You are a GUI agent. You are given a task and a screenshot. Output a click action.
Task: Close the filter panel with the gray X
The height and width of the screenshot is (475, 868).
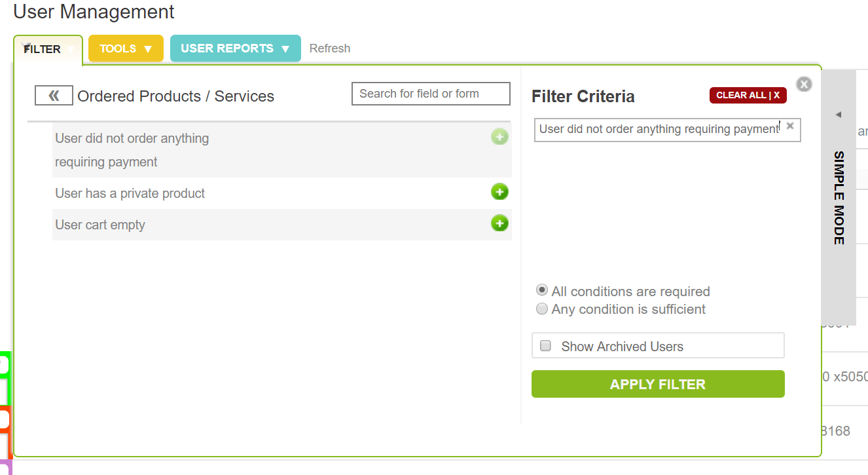(805, 84)
